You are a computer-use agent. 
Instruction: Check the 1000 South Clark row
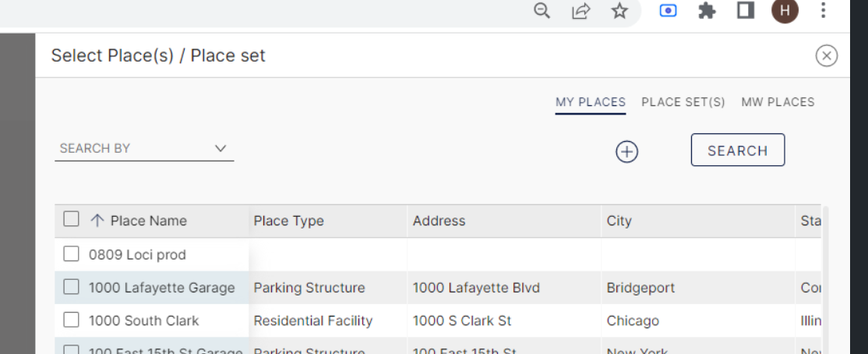[x=71, y=320]
